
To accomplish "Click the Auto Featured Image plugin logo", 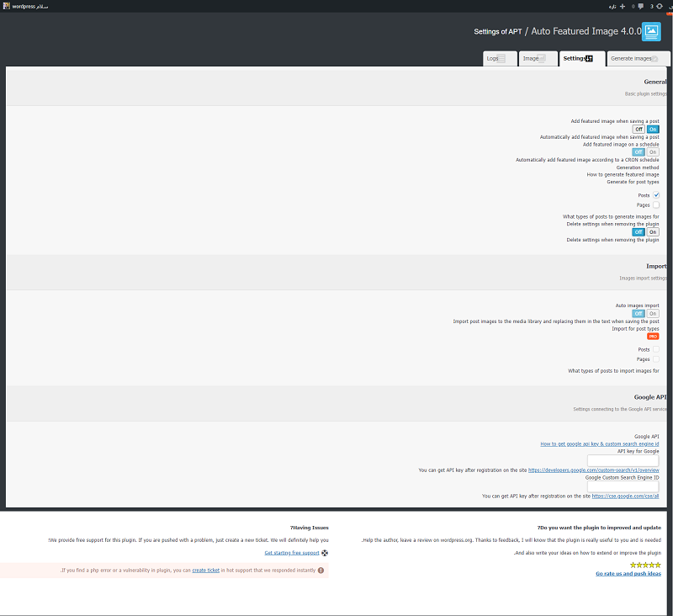I will click(x=651, y=32).
